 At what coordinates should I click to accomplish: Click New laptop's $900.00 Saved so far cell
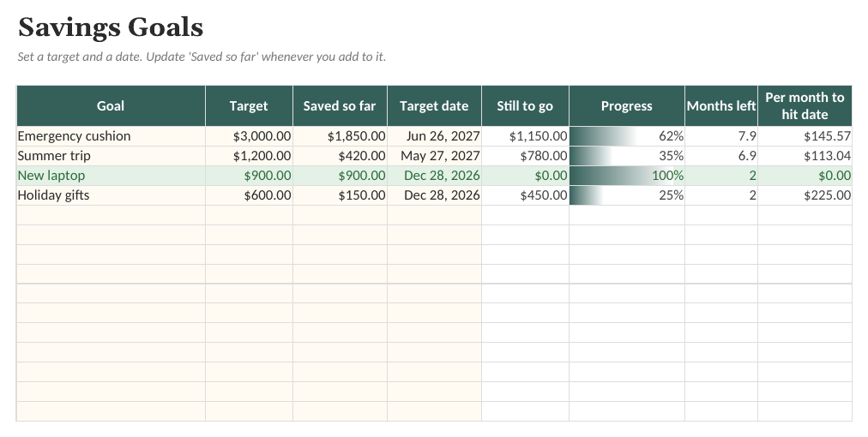tap(340, 176)
